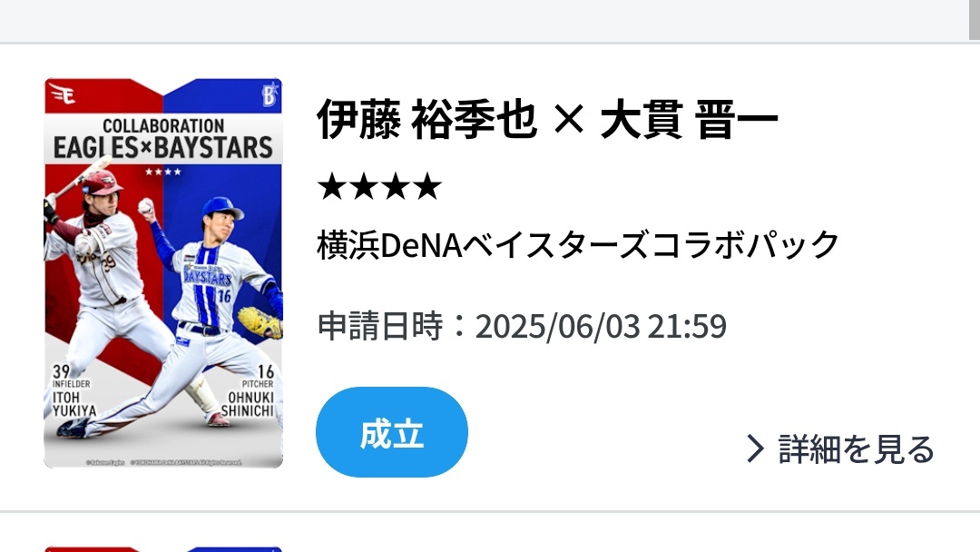980x552 pixels.
Task: Click the COLLABORATION EAGLES×BAYSTARS banner on card
Action: [163, 139]
